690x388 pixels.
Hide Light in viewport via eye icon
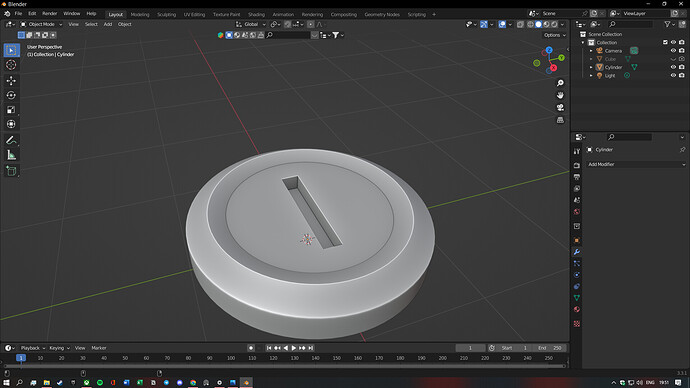(x=673, y=76)
